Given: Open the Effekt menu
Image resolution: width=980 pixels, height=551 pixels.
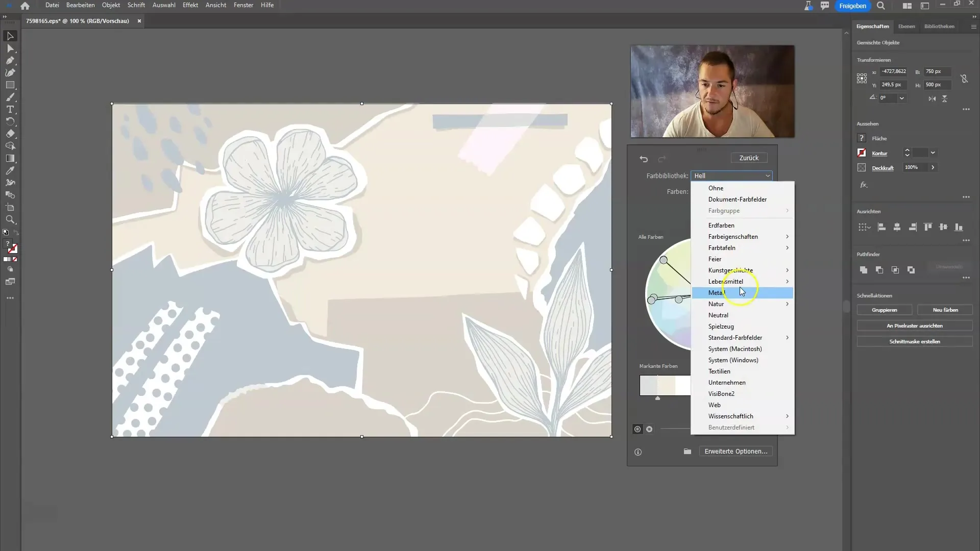Looking at the screenshot, I should [x=190, y=5].
